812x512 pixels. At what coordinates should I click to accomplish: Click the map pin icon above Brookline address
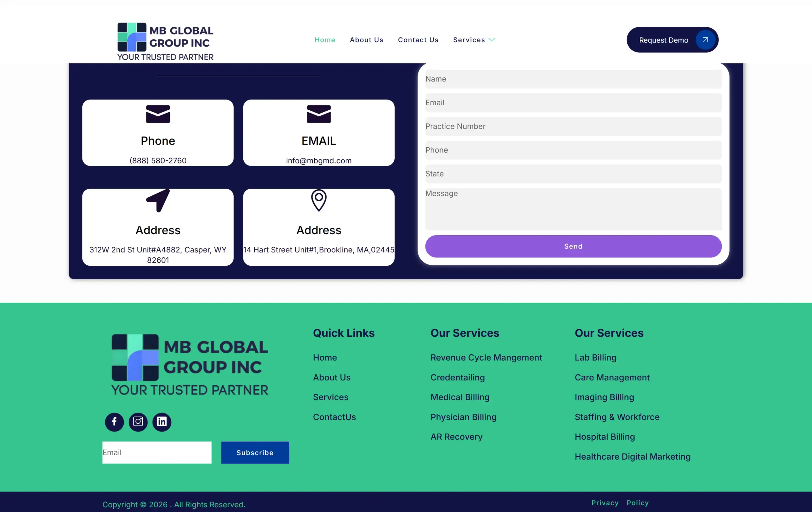319,201
